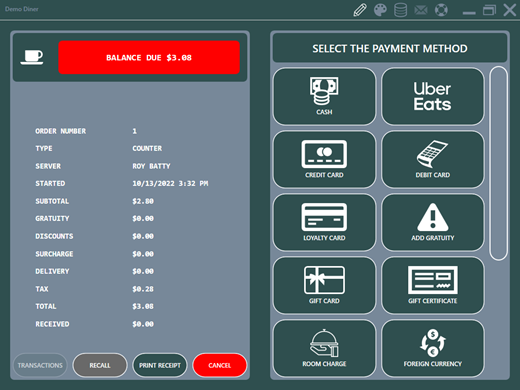Click the server name ROY BATTY

click(151, 166)
